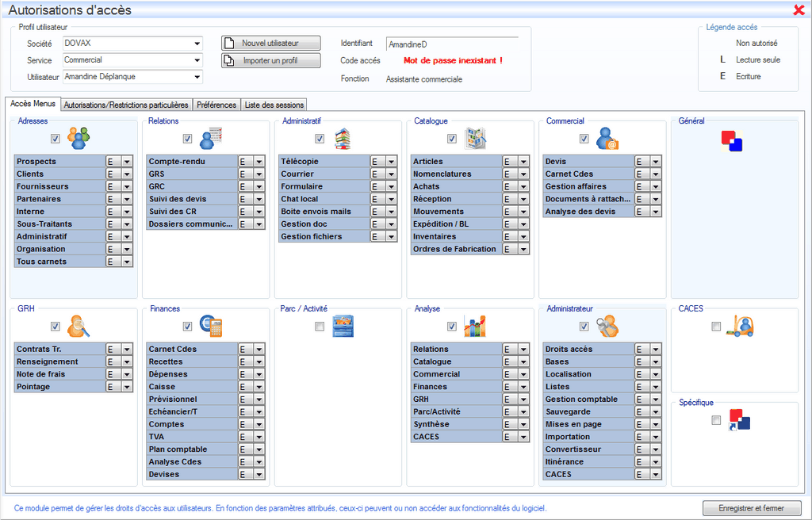Click the Relations group contact icon
Screen dimensions: 812x520
(211, 138)
